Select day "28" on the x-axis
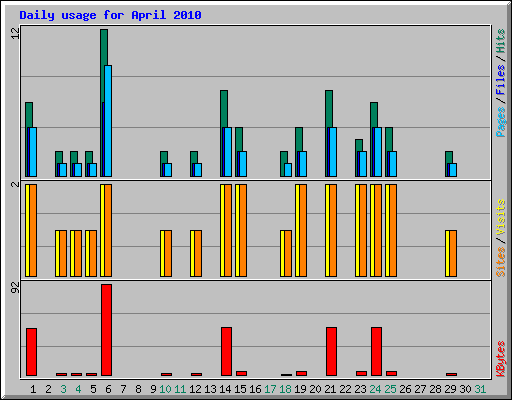The image size is (512, 400). tap(435, 389)
